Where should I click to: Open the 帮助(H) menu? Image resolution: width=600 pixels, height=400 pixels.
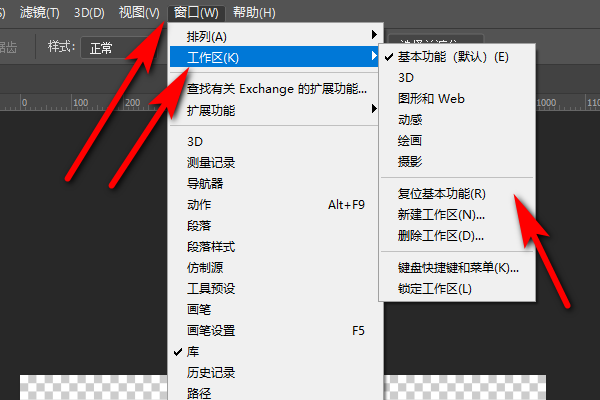254,13
